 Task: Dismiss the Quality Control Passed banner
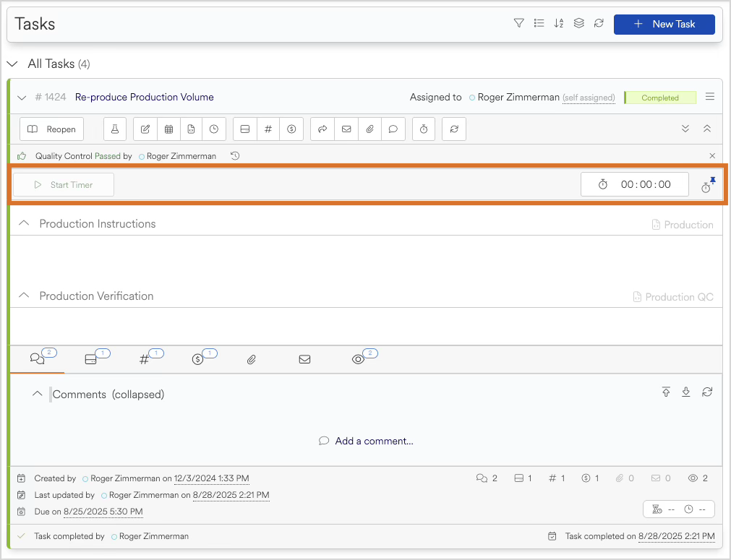point(712,155)
